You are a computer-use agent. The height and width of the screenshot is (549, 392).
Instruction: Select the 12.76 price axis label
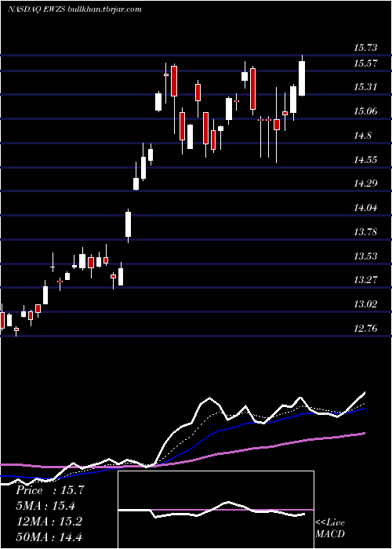click(x=365, y=329)
